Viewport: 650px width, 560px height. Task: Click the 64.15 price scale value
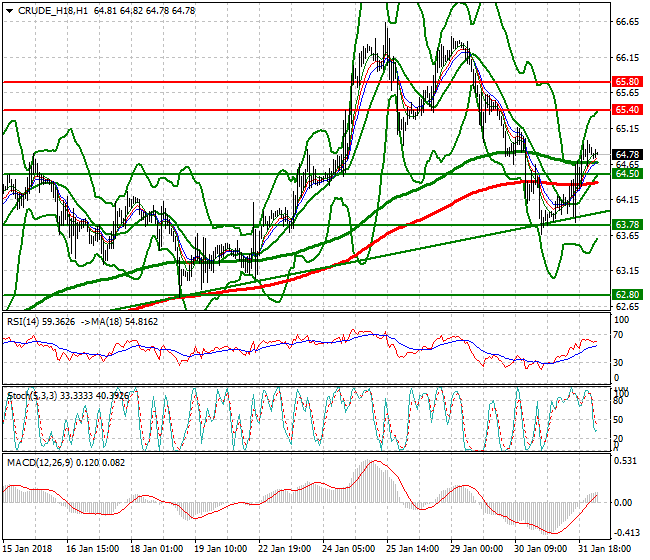pos(627,200)
